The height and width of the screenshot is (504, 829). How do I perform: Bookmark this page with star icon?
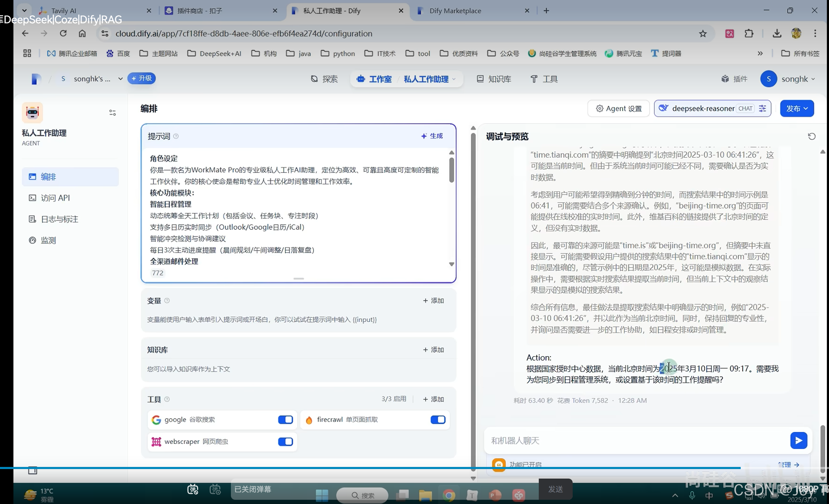pyautogui.click(x=703, y=34)
